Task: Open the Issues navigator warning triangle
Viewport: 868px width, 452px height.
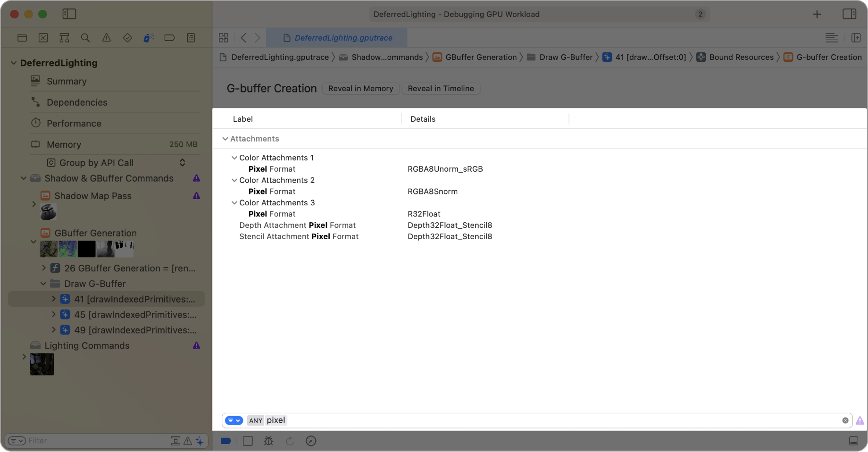Action: (106, 38)
